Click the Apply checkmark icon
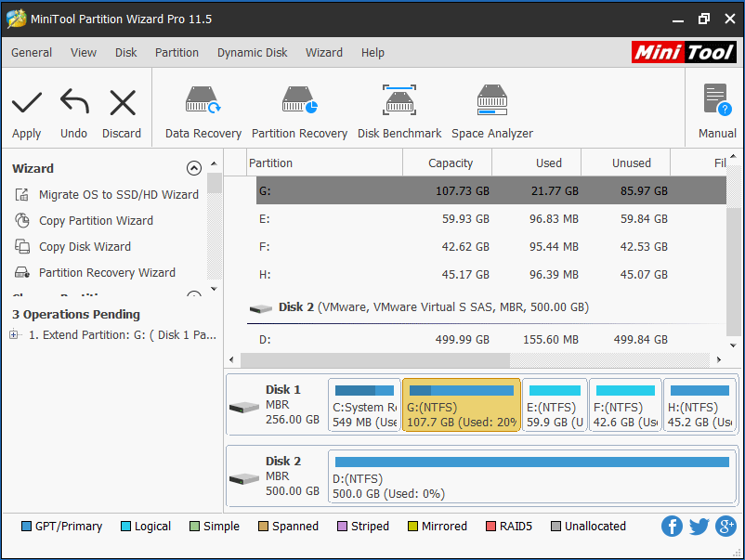This screenshot has height=560, width=745. 26,102
